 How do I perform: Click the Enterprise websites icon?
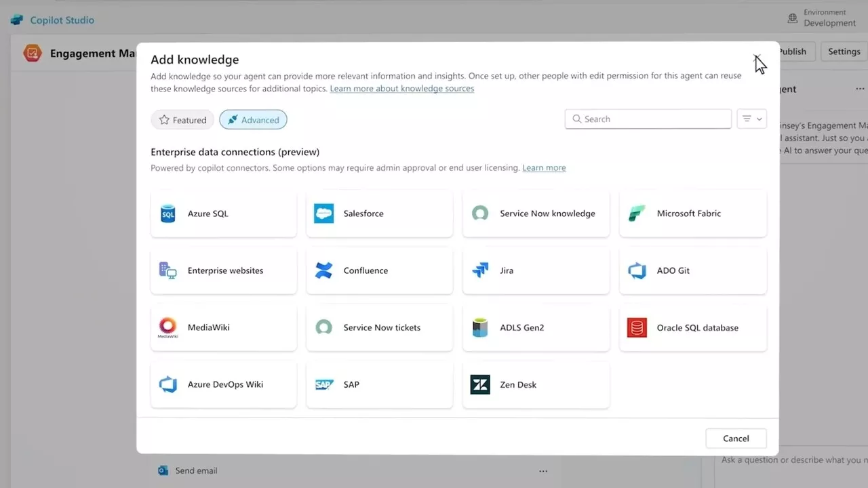point(167,270)
